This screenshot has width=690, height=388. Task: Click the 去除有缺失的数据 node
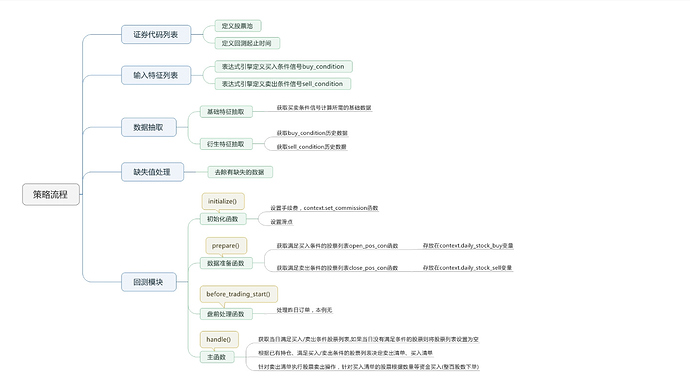click(240, 172)
